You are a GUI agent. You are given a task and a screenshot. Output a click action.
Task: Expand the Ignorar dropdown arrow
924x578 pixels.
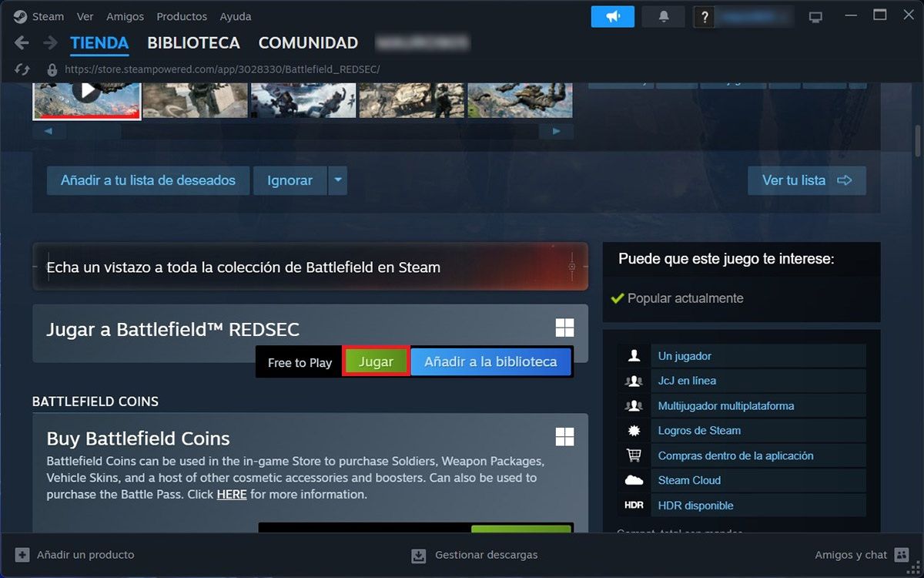[x=337, y=180]
